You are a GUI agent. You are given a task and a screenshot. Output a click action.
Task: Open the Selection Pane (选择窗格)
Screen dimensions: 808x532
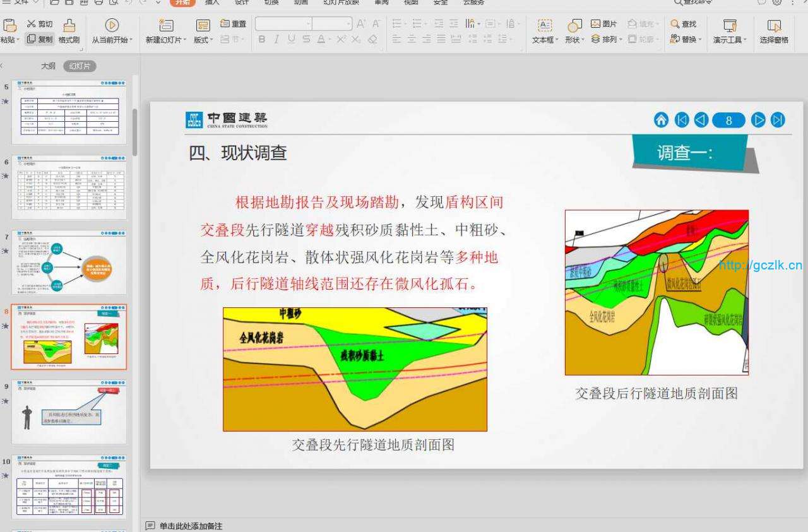[x=773, y=26]
